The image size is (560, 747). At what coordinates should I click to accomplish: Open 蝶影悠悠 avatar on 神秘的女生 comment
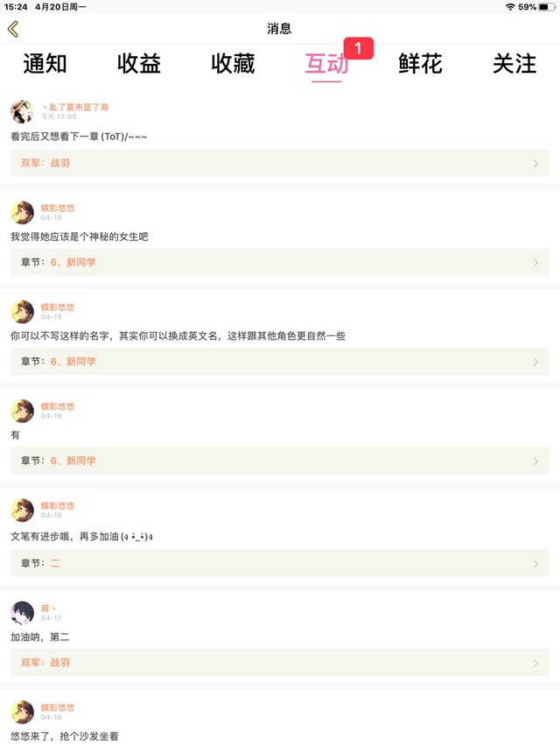23,212
